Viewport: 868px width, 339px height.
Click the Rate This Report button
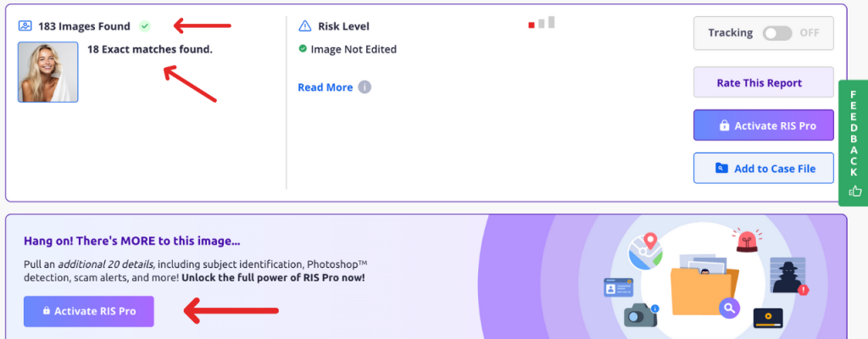click(x=764, y=82)
